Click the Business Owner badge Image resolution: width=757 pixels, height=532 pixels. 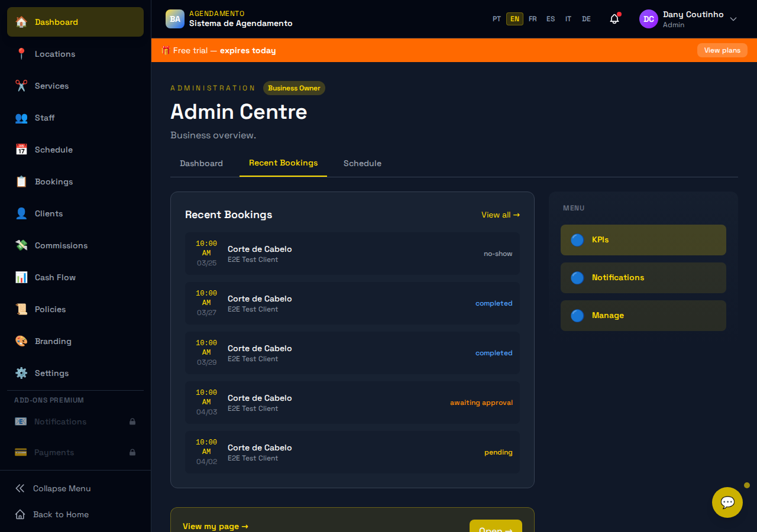click(x=294, y=88)
